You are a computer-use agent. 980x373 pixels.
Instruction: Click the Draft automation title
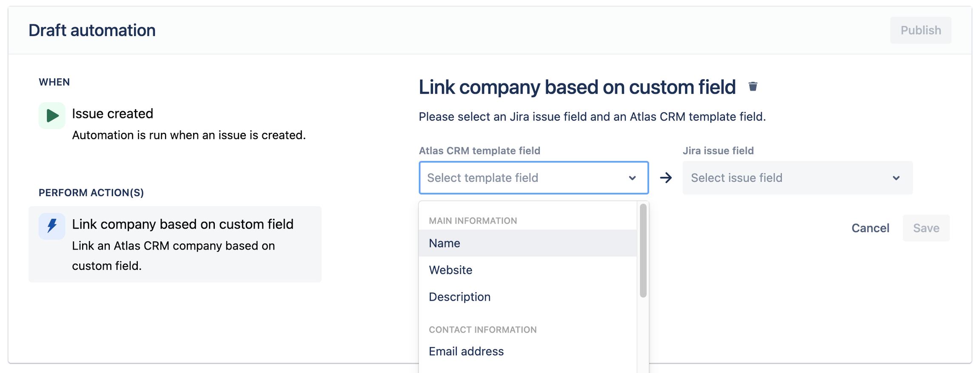[x=92, y=31]
